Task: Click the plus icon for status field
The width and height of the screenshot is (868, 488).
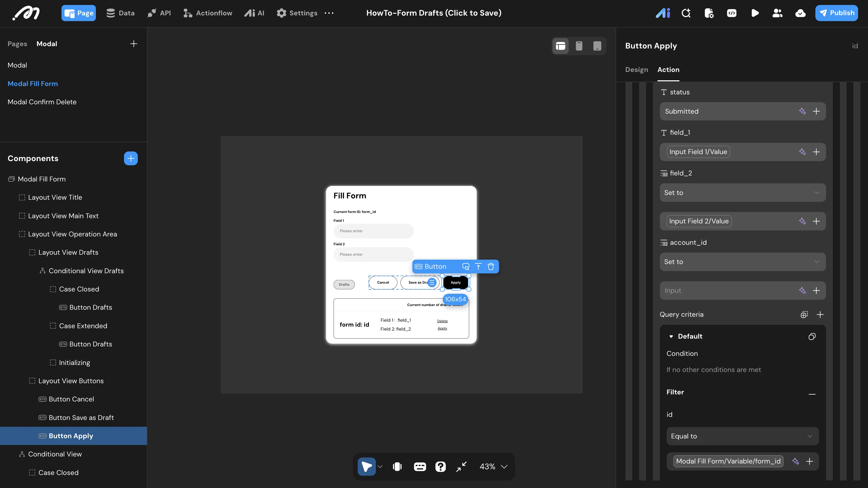Action: click(816, 111)
